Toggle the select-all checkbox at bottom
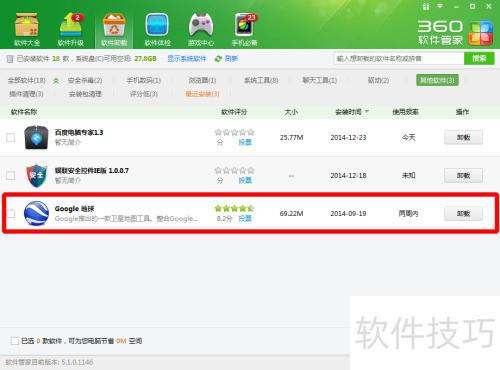 tap(15, 341)
